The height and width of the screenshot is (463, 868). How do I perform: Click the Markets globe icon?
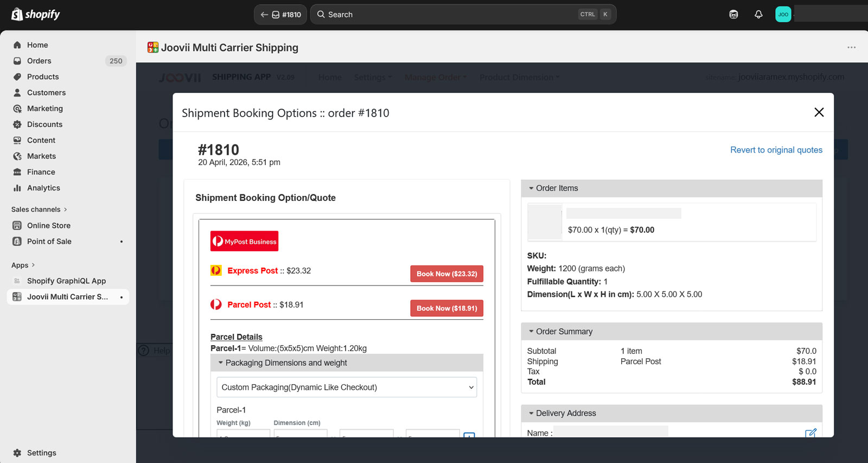[17, 156]
